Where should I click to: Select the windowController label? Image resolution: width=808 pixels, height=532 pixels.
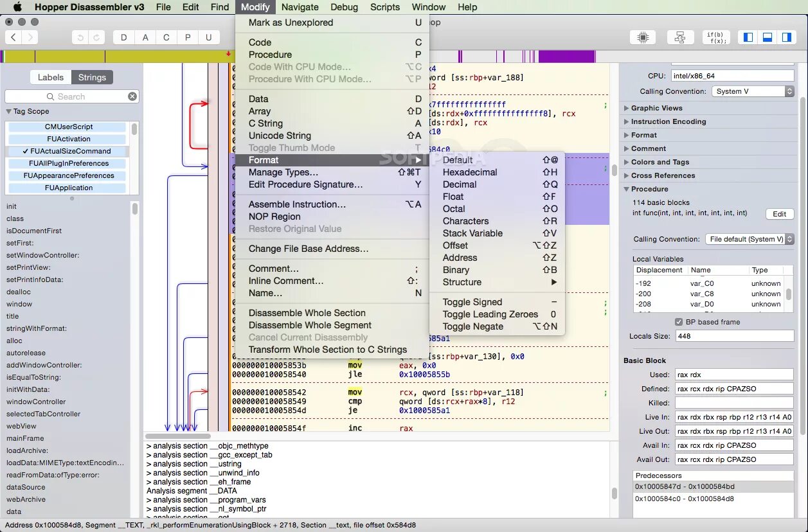(x=36, y=402)
